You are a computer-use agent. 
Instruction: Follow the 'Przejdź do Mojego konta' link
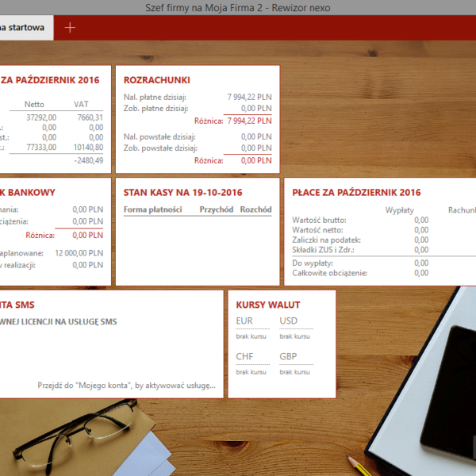point(127,386)
